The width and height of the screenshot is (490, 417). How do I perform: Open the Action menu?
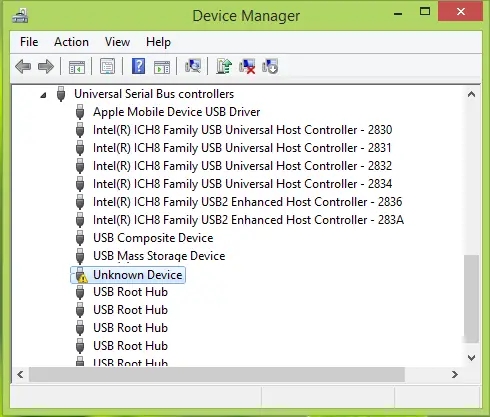(x=71, y=42)
